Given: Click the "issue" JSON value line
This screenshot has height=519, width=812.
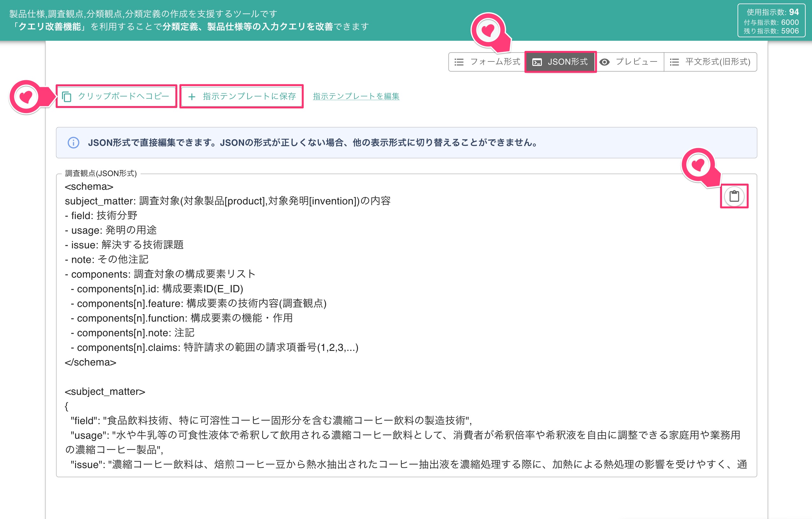Looking at the screenshot, I should pos(409,465).
